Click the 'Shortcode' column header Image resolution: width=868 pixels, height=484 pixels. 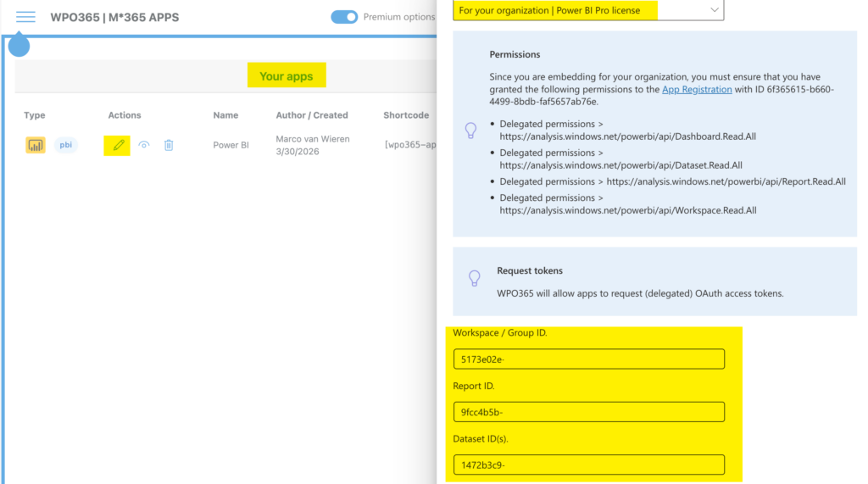pyautogui.click(x=406, y=115)
